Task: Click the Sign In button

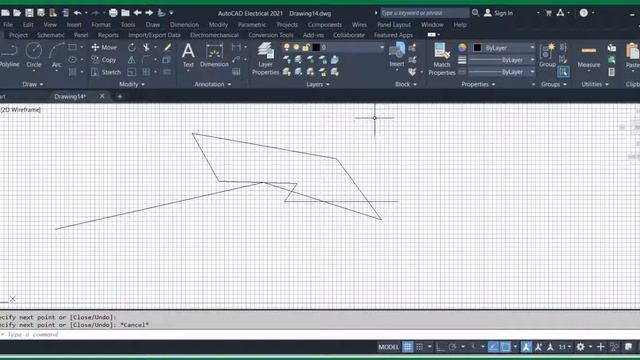Action: point(498,13)
